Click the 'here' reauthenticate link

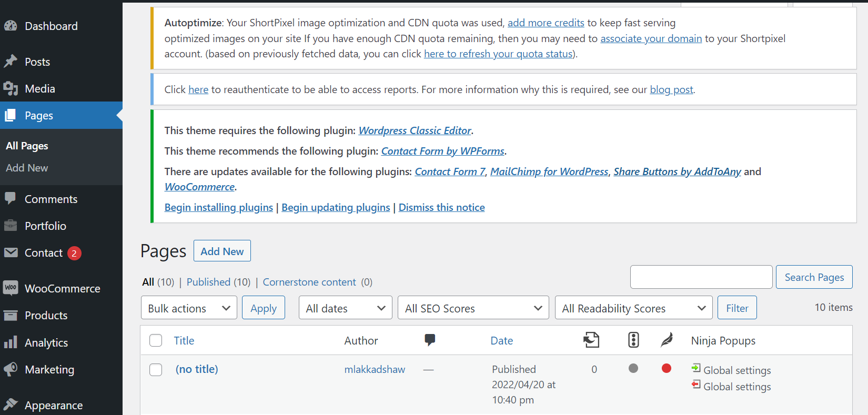point(198,89)
